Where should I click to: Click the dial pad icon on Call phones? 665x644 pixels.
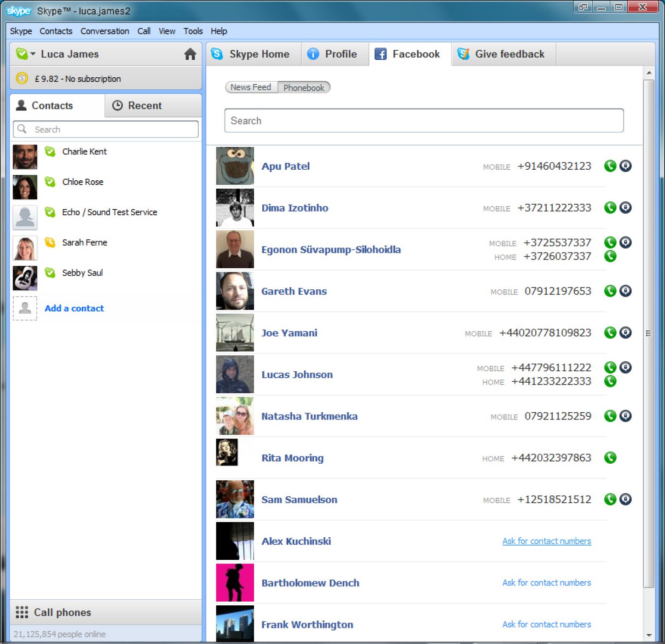click(22, 612)
